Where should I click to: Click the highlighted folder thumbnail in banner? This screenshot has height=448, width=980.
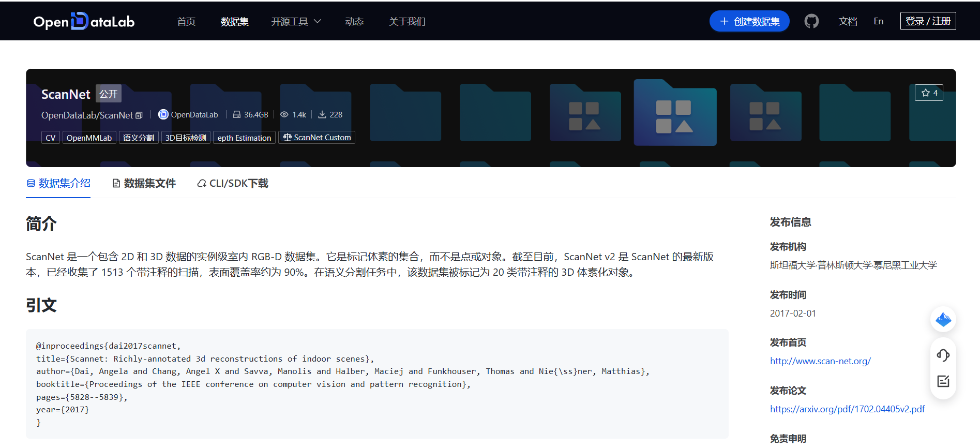point(675,112)
